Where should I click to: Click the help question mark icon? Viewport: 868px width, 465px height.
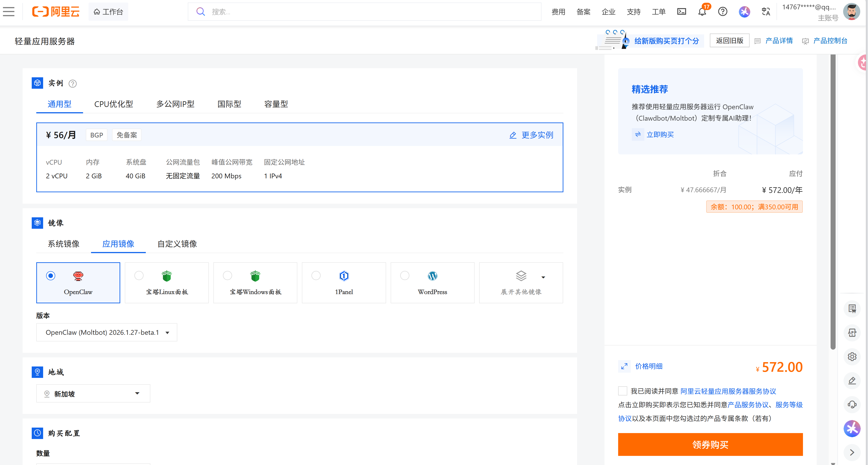pyautogui.click(x=722, y=11)
